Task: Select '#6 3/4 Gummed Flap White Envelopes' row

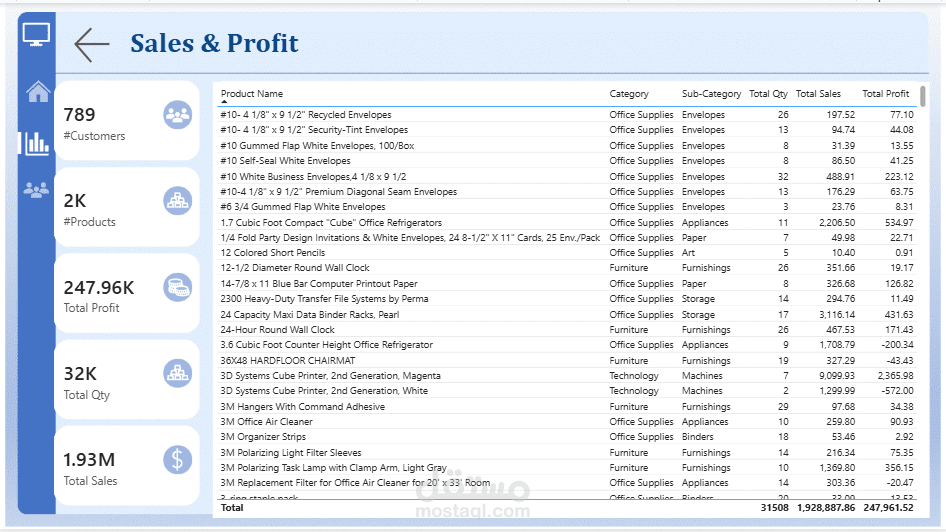Action: pyautogui.click(x=567, y=206)
